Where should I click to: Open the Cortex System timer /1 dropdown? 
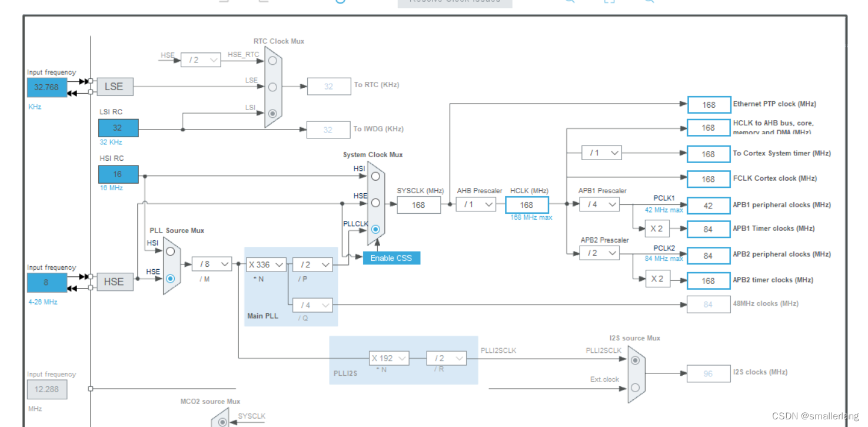(x=601, y=153)
